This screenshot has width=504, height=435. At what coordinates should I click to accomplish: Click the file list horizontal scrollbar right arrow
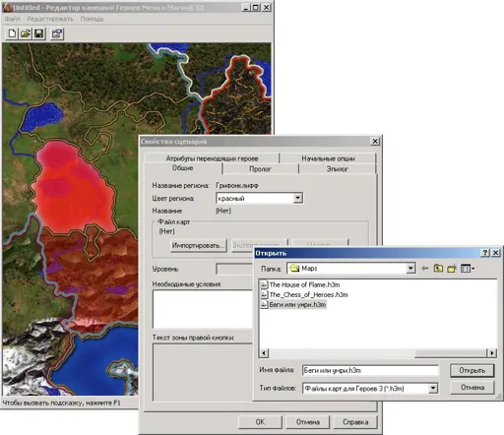tap(491, 353)
